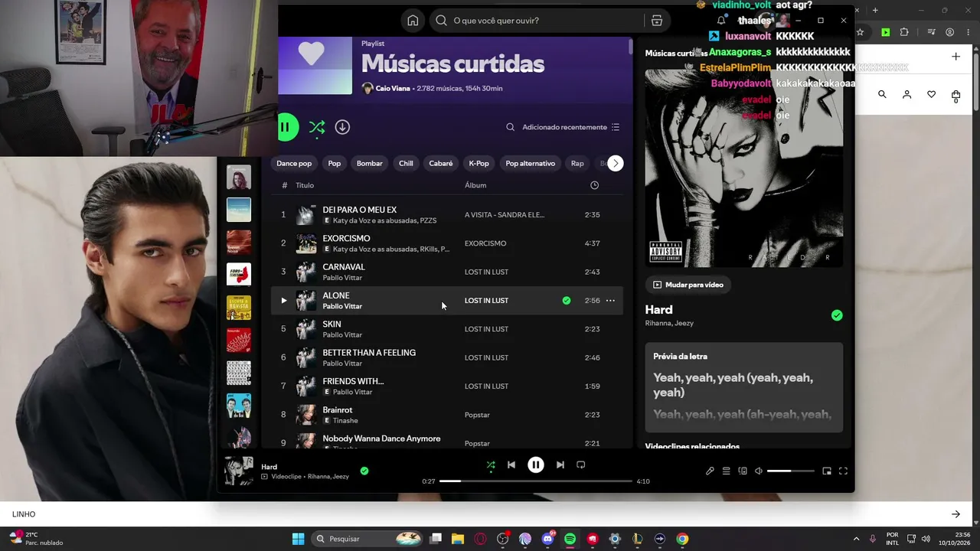The image size is (980, 551).
Task: Seek within the song progress bar
Action: (536, 481)
